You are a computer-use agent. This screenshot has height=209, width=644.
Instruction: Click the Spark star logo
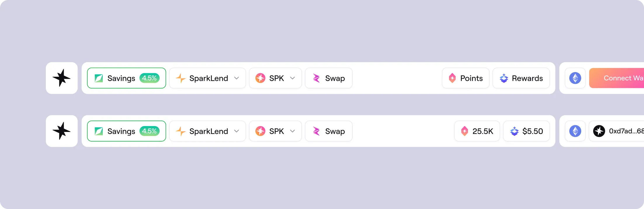(x=62, y=78)
